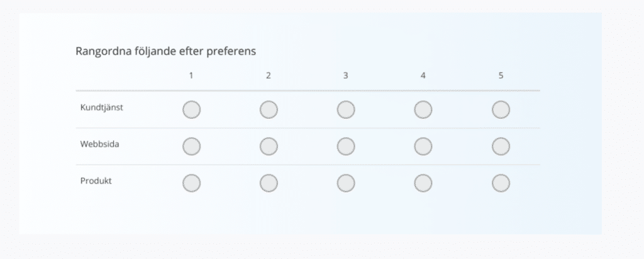
Task: Give Webbsida a rating of 5
Action: tap(501, 146)
